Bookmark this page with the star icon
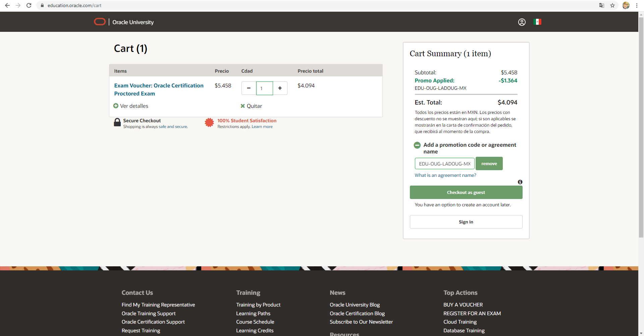Viewport: 644px width, 336px height. point(612,5)
